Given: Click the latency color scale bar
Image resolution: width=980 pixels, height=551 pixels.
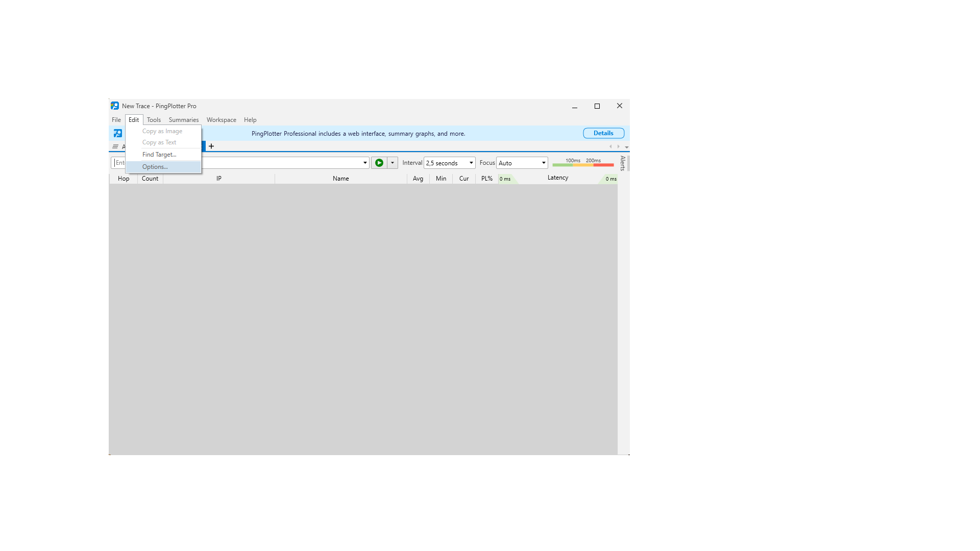Looking at the screenshot, I should click(x=583, y=164).
